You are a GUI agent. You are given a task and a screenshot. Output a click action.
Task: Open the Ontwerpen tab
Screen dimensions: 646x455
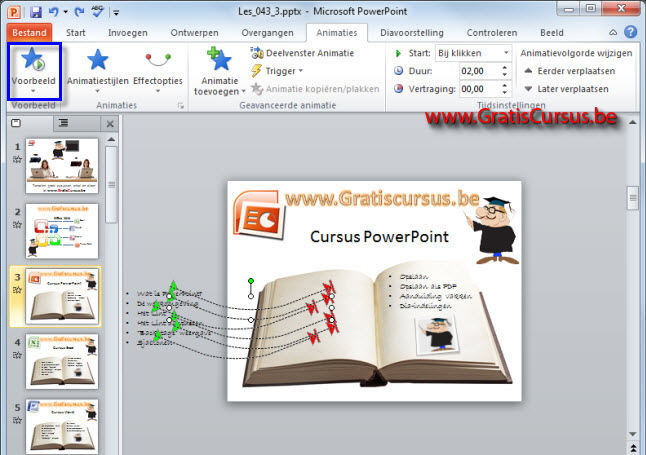194,33
